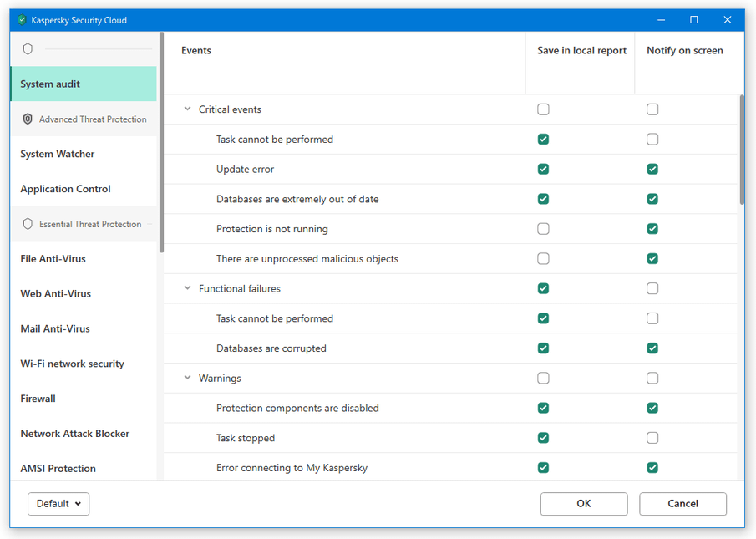756x539 pixels.
Task: Click the Events column header
Action: pyautogui.click(x=196, y=51)
